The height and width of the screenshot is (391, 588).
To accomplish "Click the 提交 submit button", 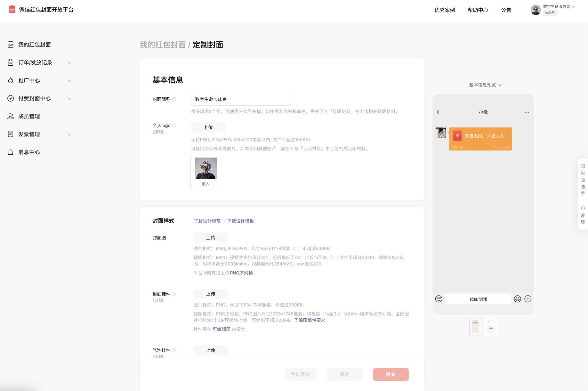I will click(391, 374).
